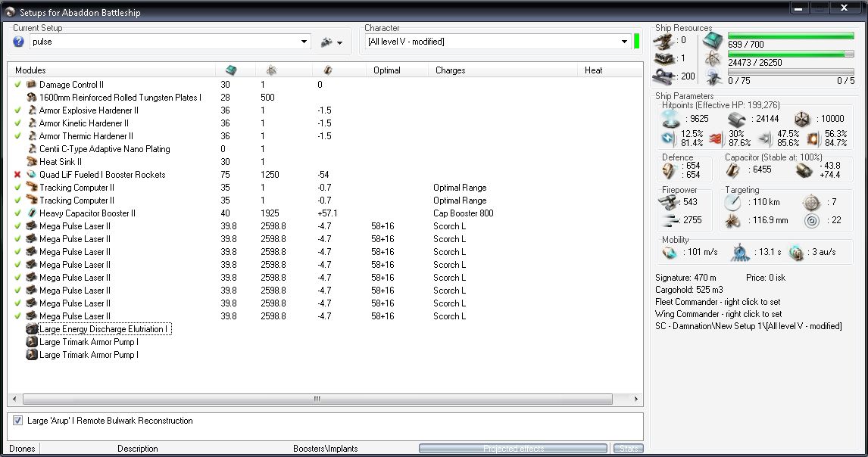Click the drone bandwidth resource icon
Screen dimensions: 868x457
click(x=713, y=77)
